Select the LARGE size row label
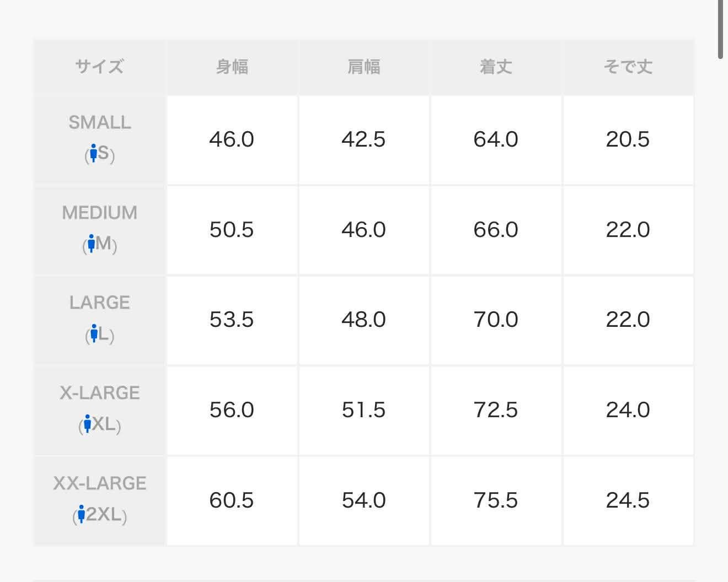Viewport: 728px width, 582px height. [100, 303]
